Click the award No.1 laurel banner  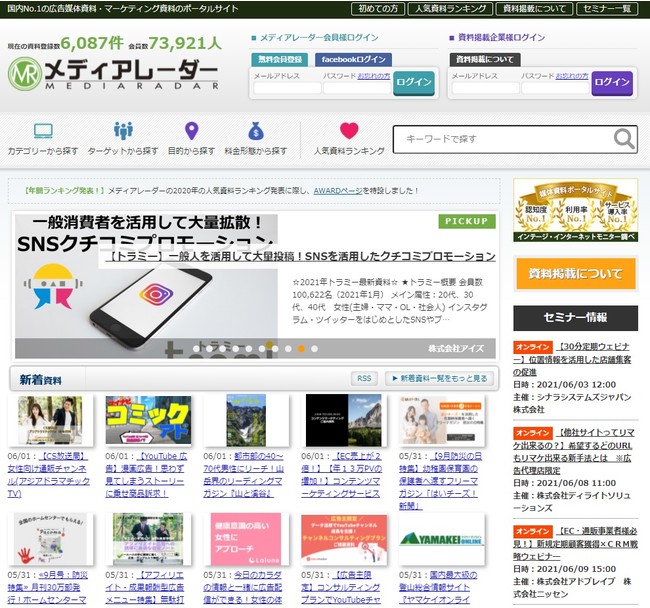(x=575, y=210)
